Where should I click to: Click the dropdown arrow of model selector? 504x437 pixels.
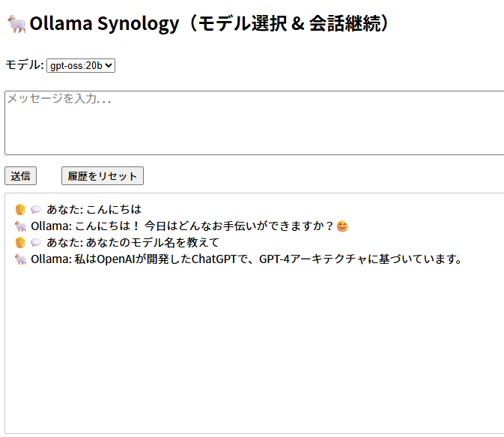[x=109, y=66]
